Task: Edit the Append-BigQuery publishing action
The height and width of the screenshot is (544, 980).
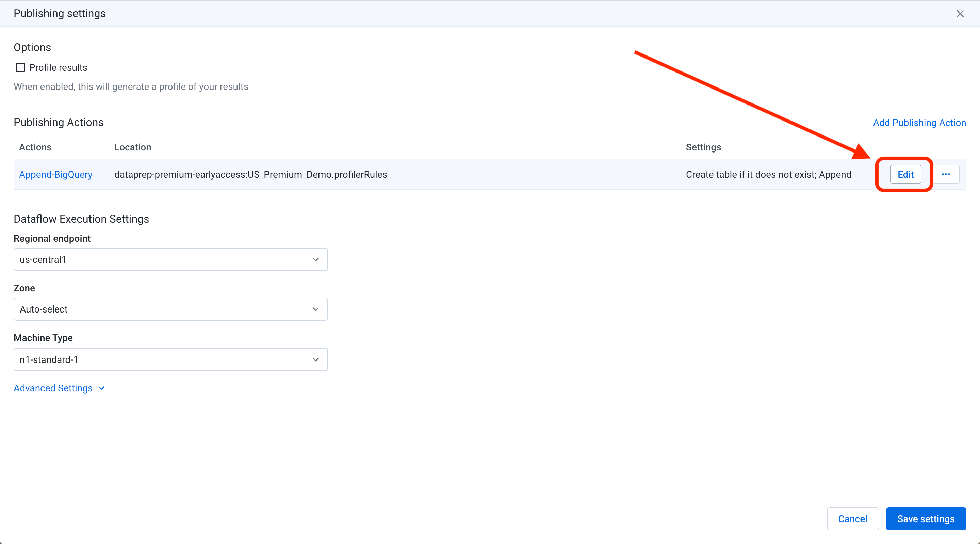Action: pos(905,174)
